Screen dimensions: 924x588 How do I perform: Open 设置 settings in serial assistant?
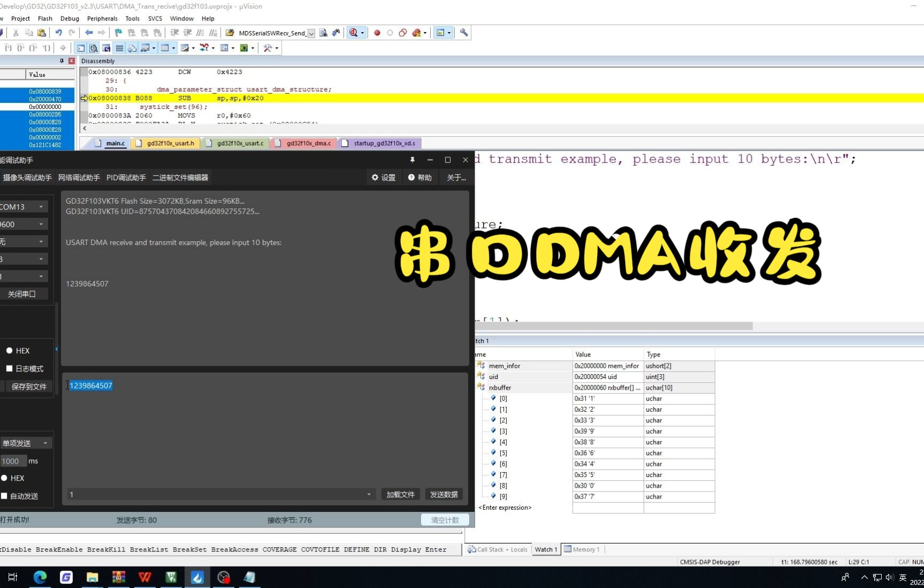[384, 177]
